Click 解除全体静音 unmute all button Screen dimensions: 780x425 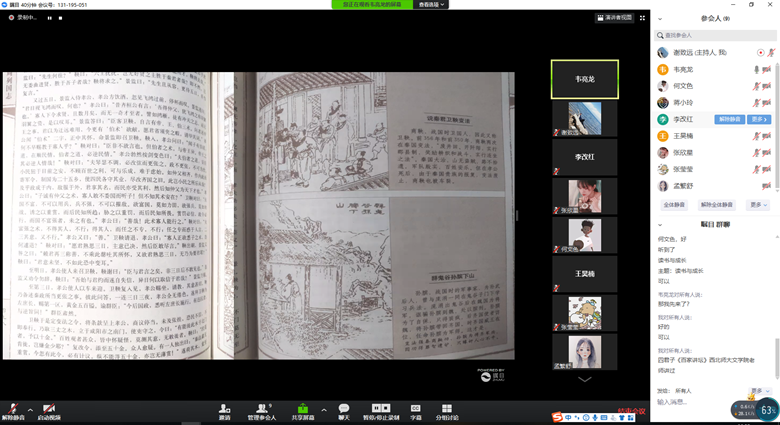point(716,204)
